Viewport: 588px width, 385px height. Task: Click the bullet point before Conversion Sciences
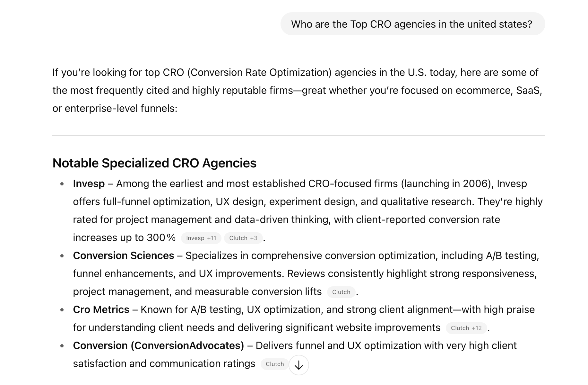click(x=62, y=256)
